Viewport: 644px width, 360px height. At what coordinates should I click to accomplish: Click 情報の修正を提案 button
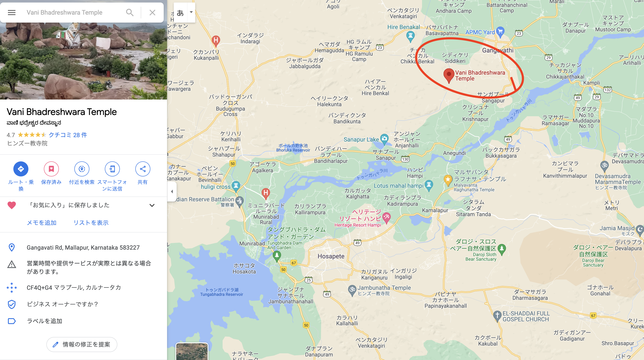[x=82, y=345]
